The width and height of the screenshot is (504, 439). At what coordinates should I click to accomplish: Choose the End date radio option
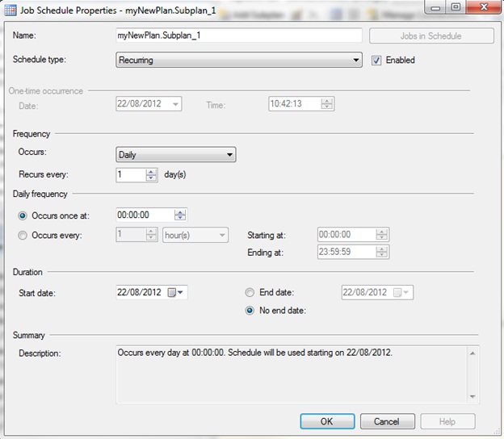(x=250, y=292)
